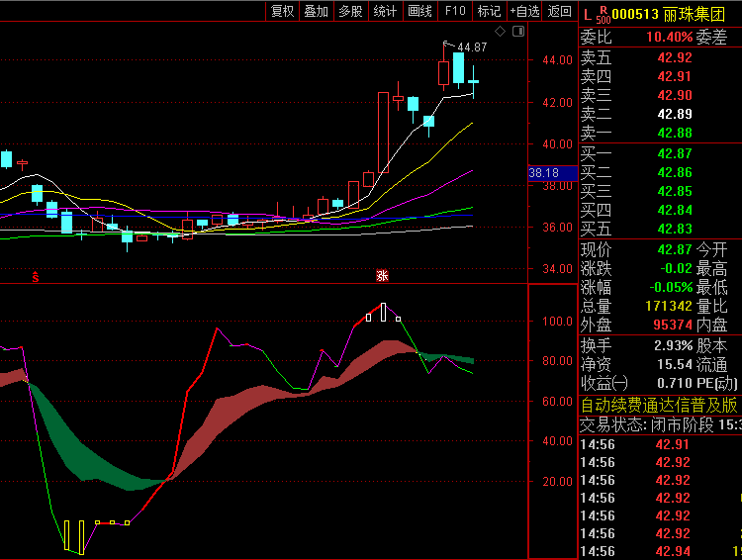Image resolution: width=742 pixels, height=560 pixels.
Task: Click the red S marker on the timeline
Action: click(x=36, y=277)
